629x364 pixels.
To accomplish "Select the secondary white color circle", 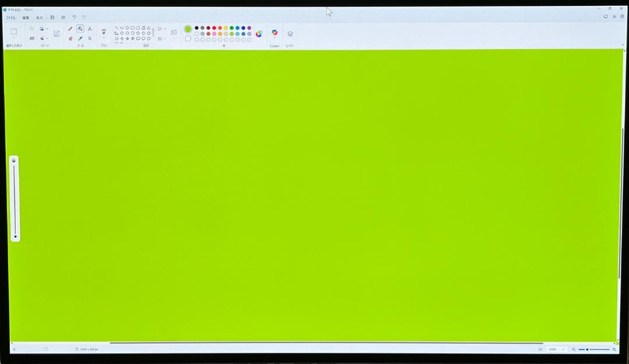I will coord(188,38).
